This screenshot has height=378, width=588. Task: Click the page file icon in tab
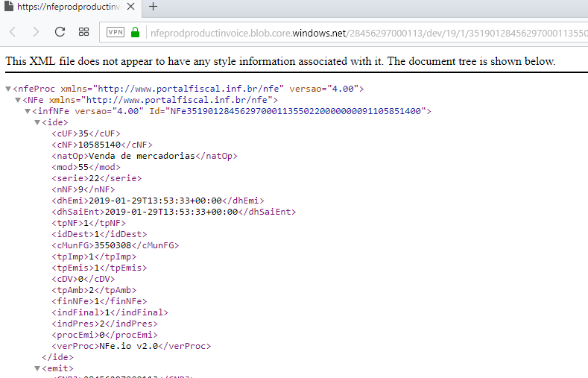tap(8, 7)
